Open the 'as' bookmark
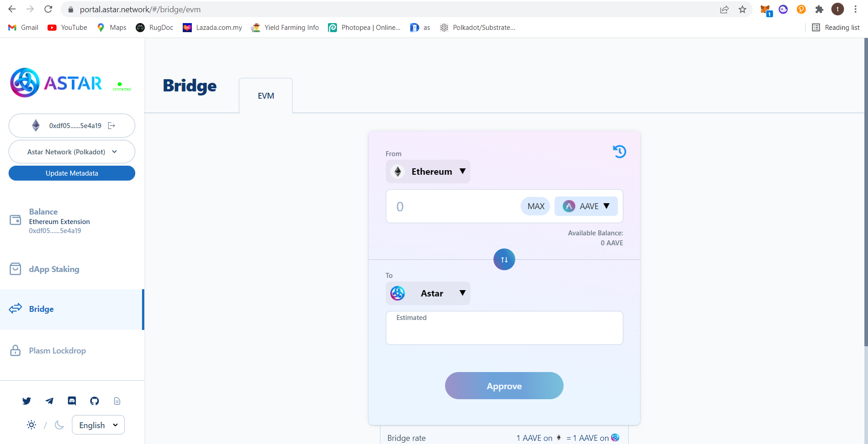868x444 pixels. point(420,28)
